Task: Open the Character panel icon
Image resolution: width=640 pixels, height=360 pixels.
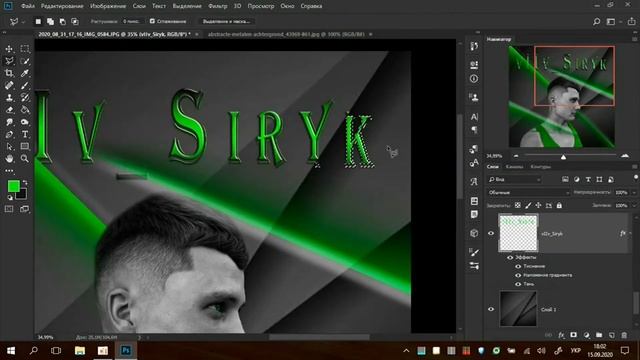Action: tap(474, 117)
